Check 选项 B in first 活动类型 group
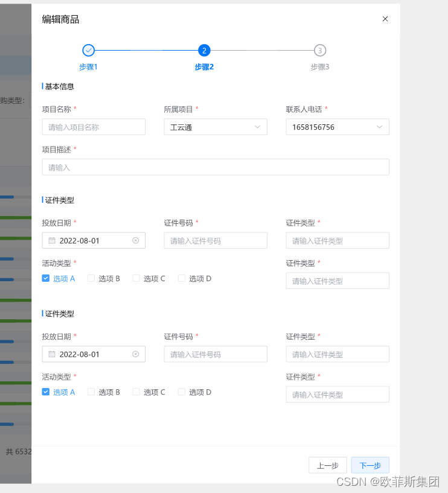Screen dimensions: 448x493 (91, 278)
